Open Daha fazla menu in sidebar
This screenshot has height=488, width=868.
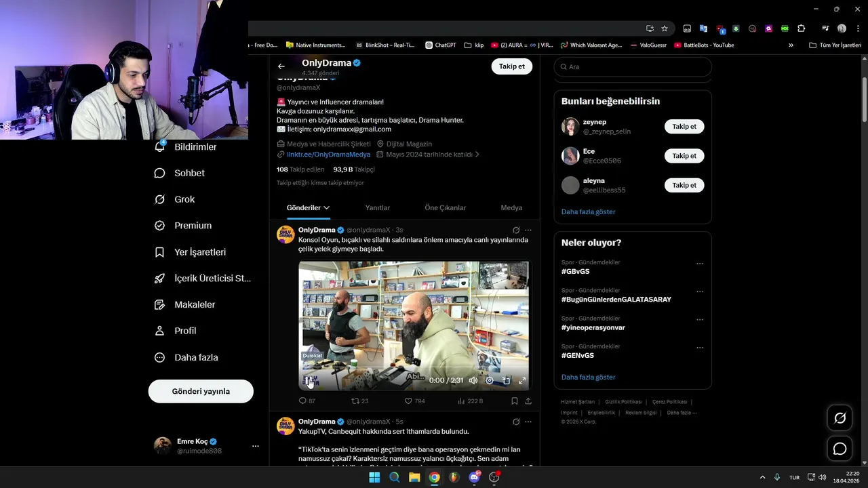[186, 357]
